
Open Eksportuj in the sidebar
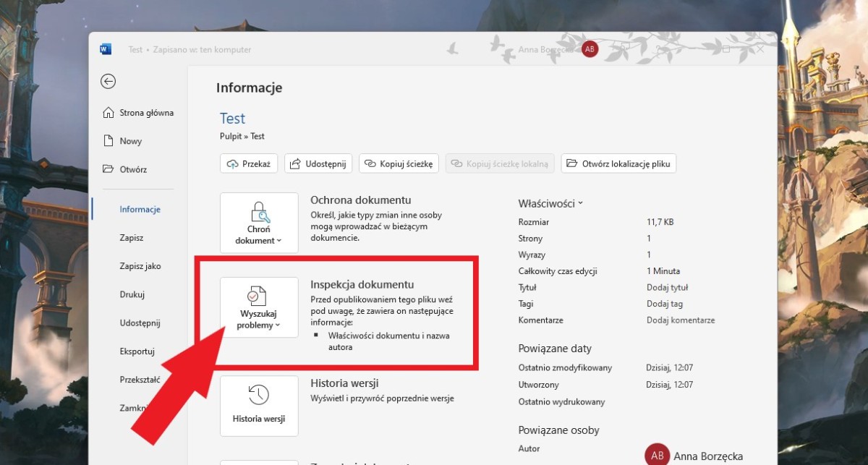point(137,351)
